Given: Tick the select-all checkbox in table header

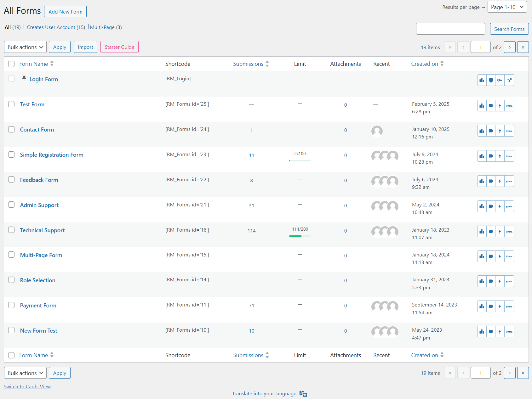Looking at the screenshot, I should coord(11,64).
